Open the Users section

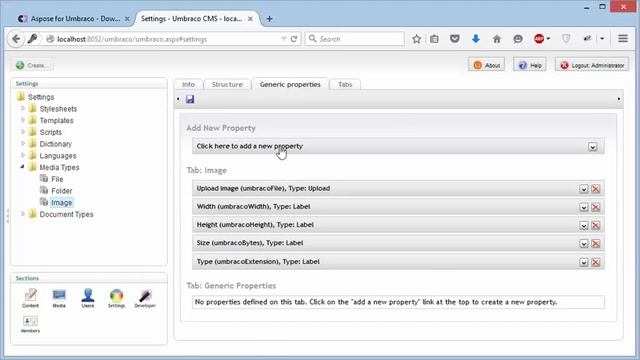tap(88, 298)
